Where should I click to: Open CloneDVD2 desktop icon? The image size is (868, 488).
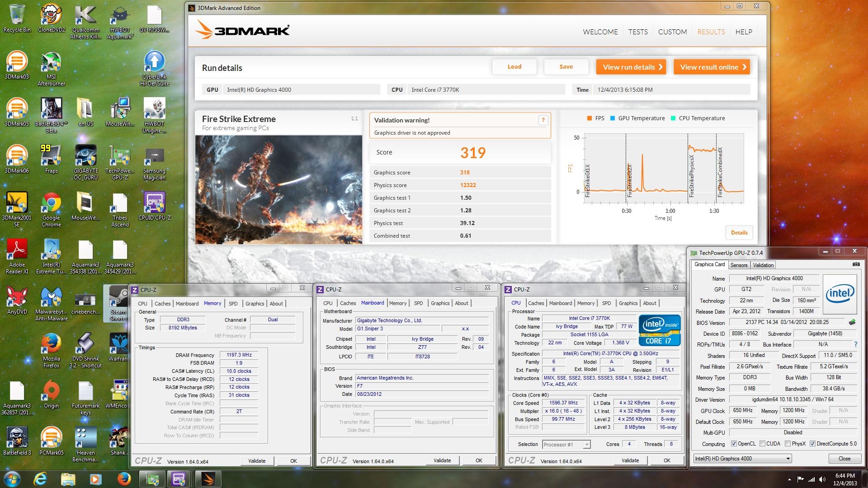click(x=51, y=19)
